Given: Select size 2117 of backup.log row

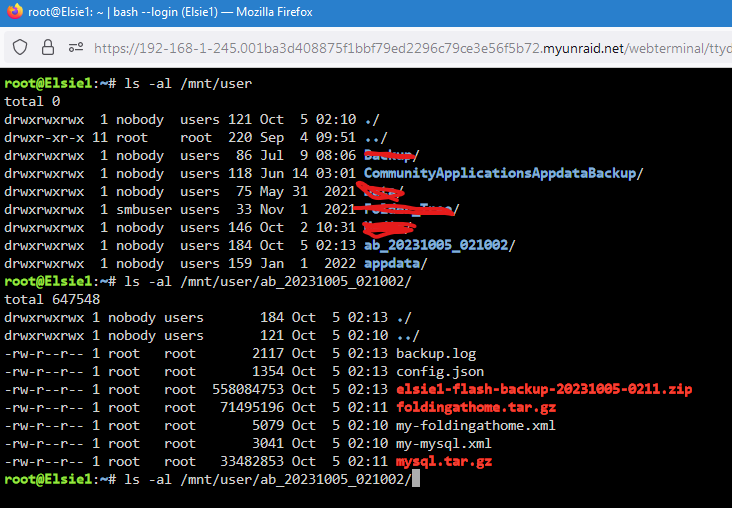Looking at the screenshot, I should 267,353.
